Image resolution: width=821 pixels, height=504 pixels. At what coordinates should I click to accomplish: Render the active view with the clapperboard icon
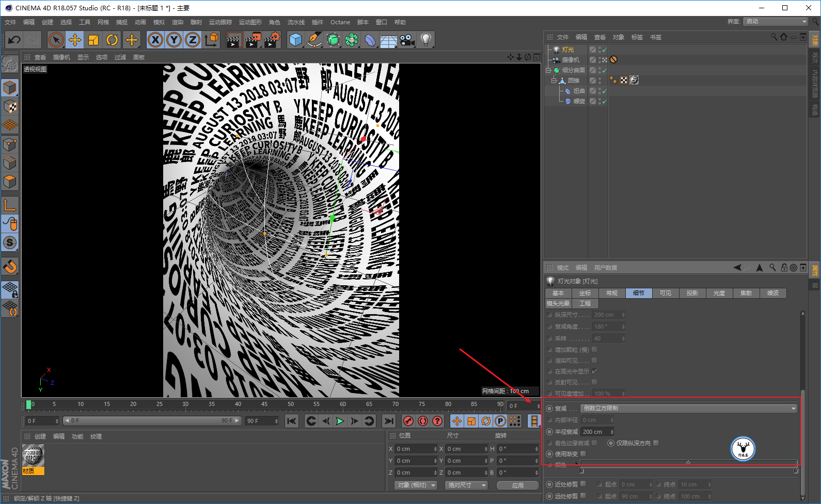point(234,40)
